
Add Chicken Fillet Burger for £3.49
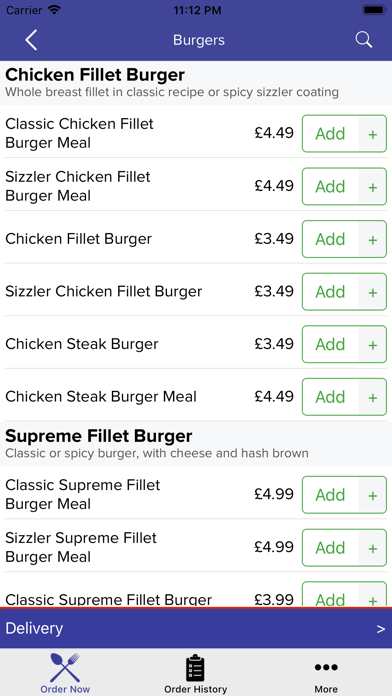pos(330,239)
